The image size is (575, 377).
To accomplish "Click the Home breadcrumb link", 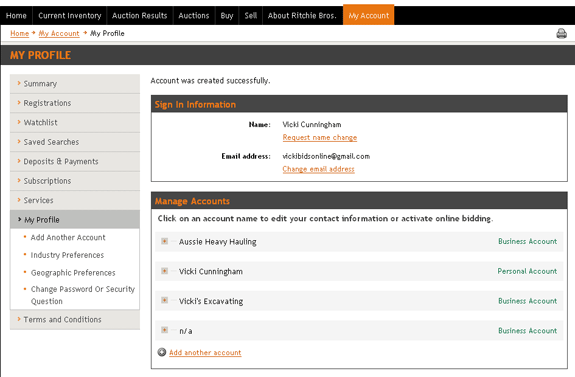I will [x=19, y=33].
